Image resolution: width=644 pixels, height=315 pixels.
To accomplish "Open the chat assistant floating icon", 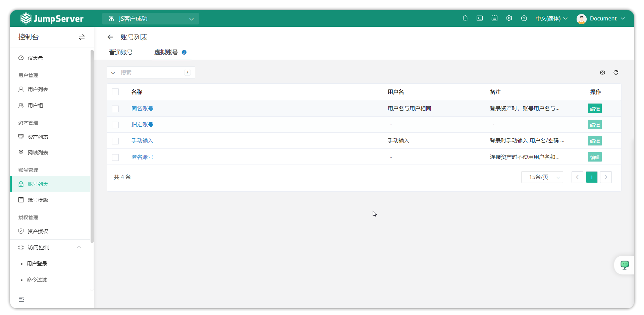I will click(x=625, y=265).
